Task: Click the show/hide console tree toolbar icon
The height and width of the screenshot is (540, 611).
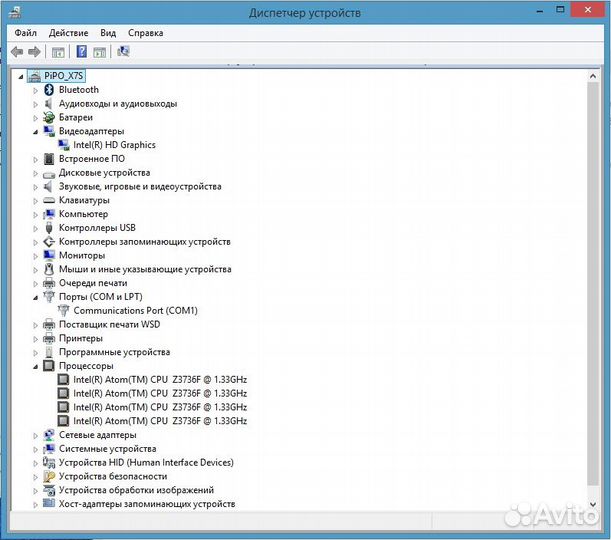Action: 58,52
